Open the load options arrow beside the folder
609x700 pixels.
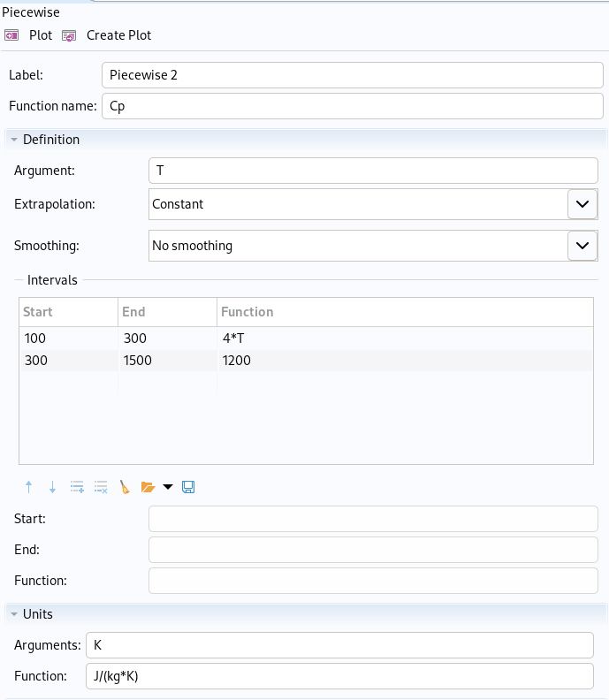(x=168, y=487)
